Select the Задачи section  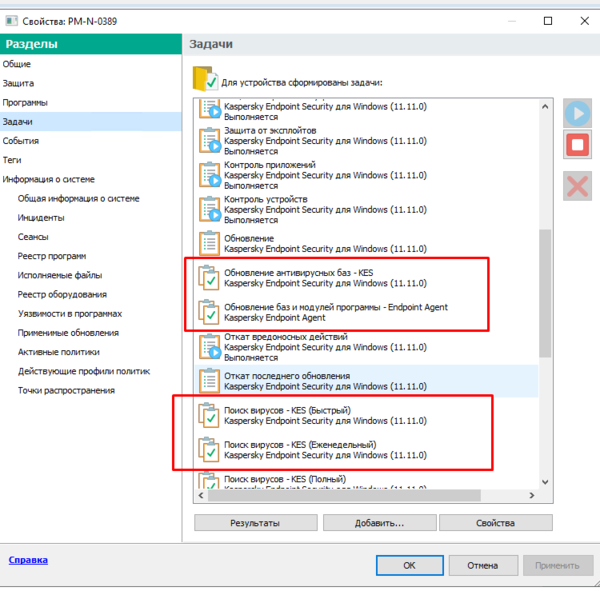pyautogui.click(x=91, y=122)
